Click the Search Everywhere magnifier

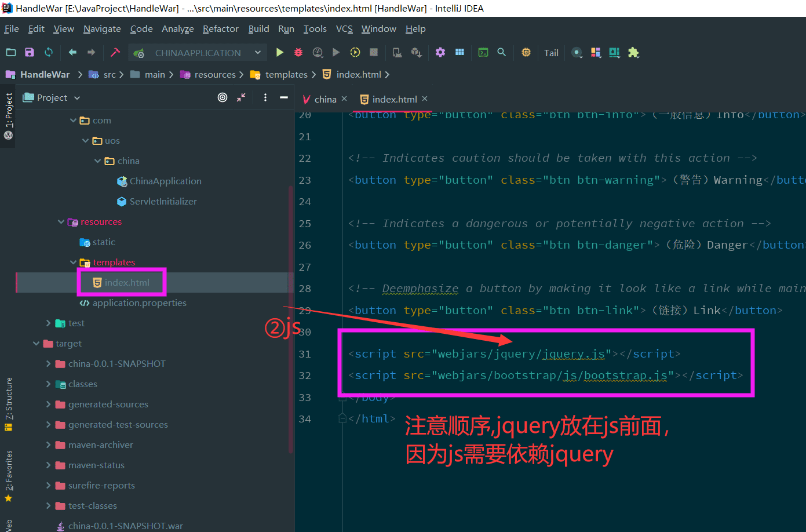tap(502, 52)
